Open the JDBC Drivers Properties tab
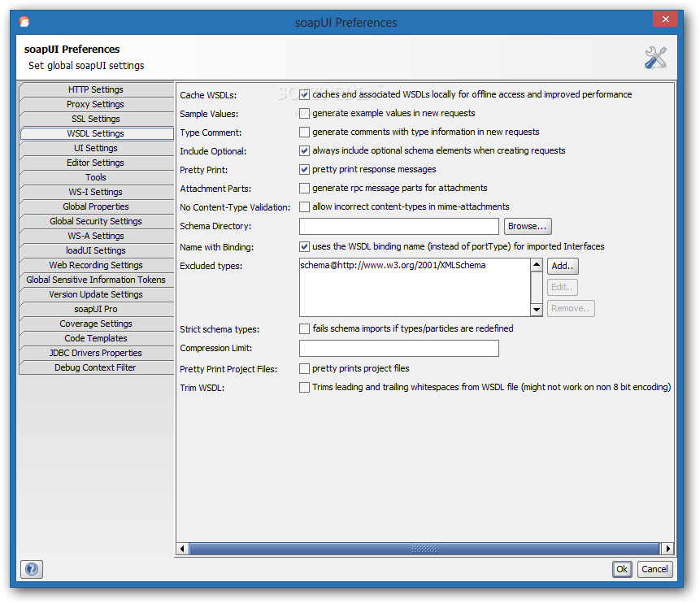Viewport: 700px width, 604px height. [x=96, y=353]
